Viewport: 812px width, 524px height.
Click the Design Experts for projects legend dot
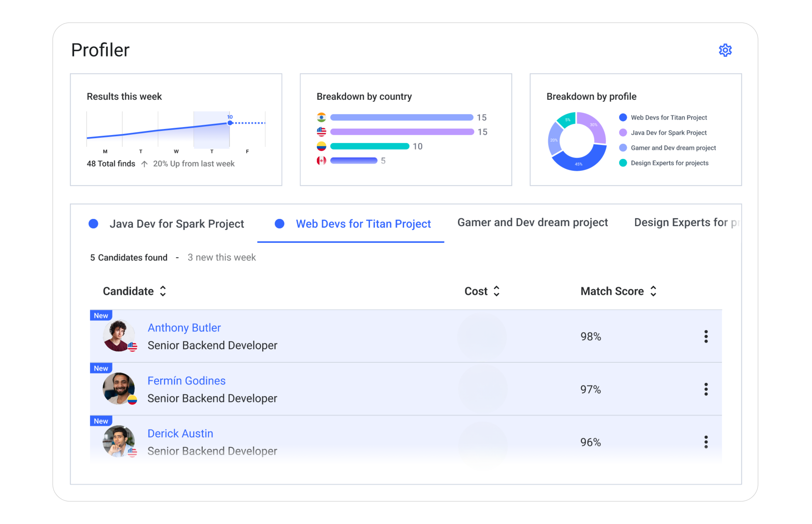point(623,163)
